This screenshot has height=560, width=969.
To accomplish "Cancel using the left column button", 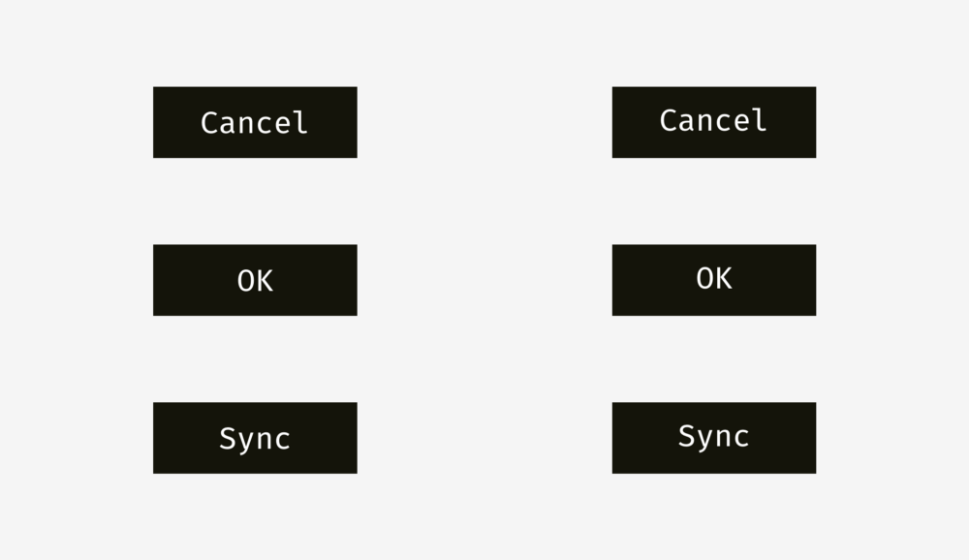I will (x=255, y=122).
